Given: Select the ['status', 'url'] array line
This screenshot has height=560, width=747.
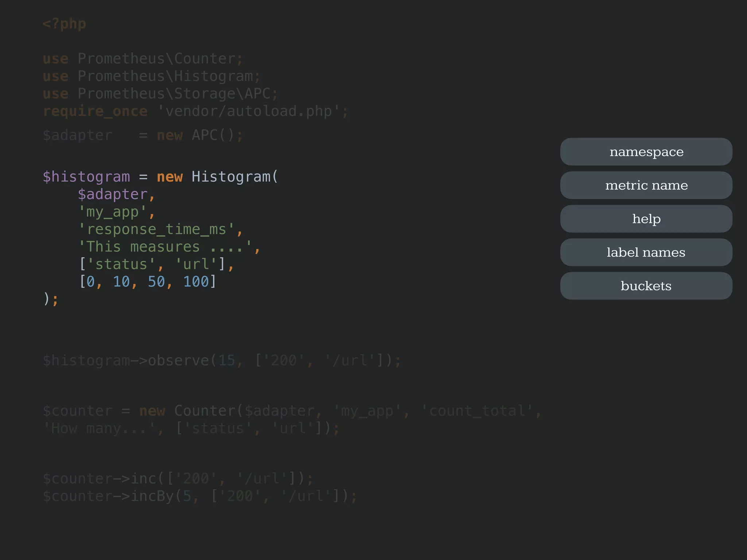Looking at the screenshot, I should click(156, 264).
